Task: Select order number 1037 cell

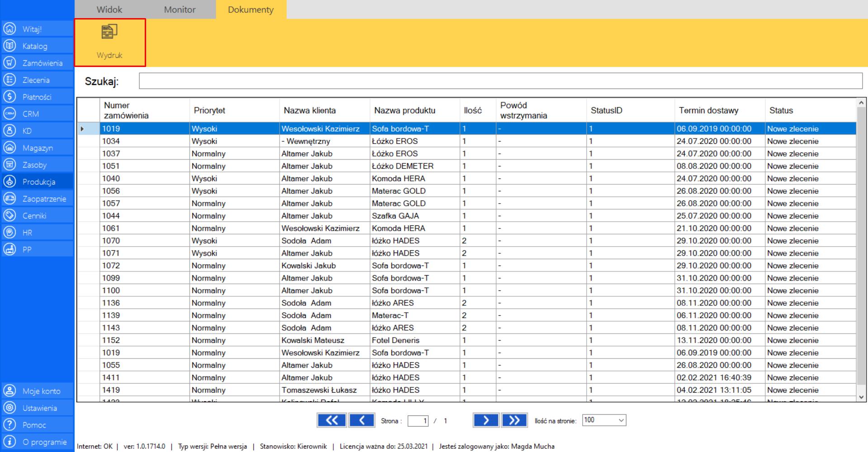Action: [x=144, y=153]
